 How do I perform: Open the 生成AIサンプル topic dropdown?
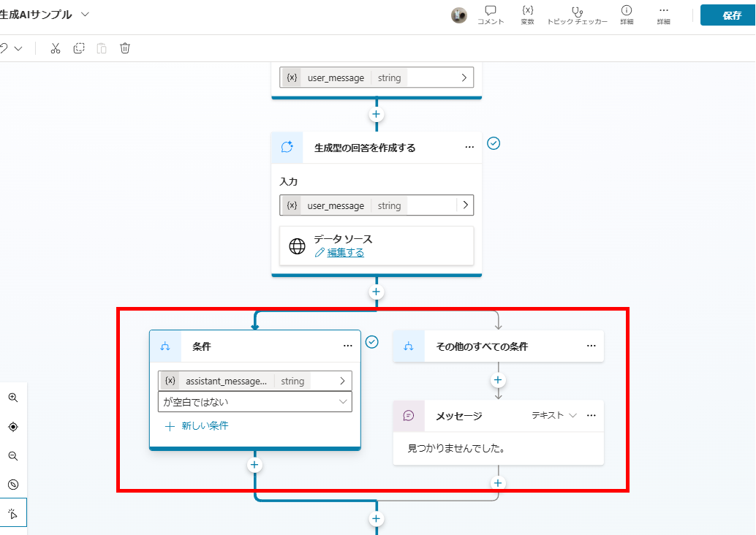pos(84,14)
